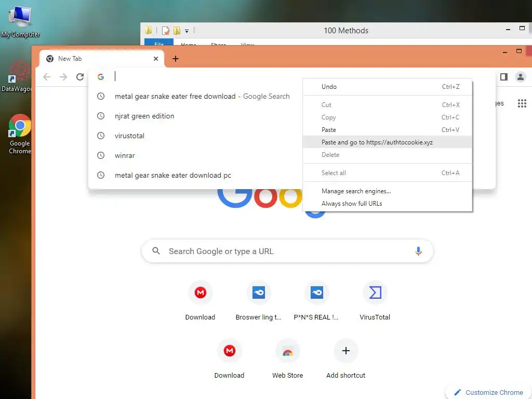532x399 pixels.
Task: Click the Chrome back arrow button
Action: pos(47,77)
